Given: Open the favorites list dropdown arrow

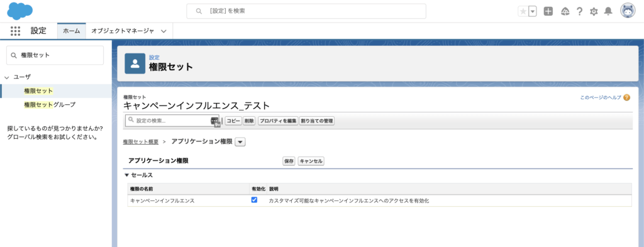Looking at the screenshot, I should coord(533,11).
